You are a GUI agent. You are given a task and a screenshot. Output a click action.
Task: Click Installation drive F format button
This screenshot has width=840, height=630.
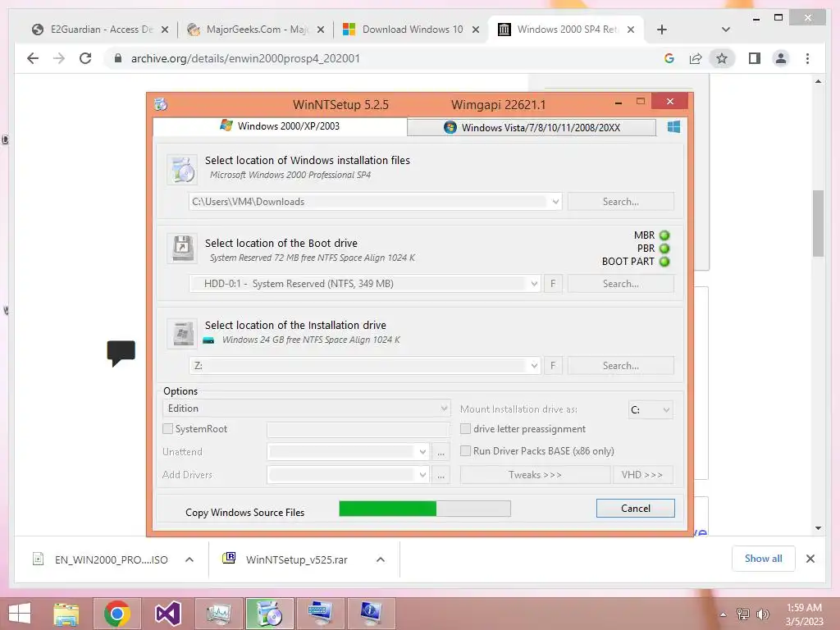(553, 365)
